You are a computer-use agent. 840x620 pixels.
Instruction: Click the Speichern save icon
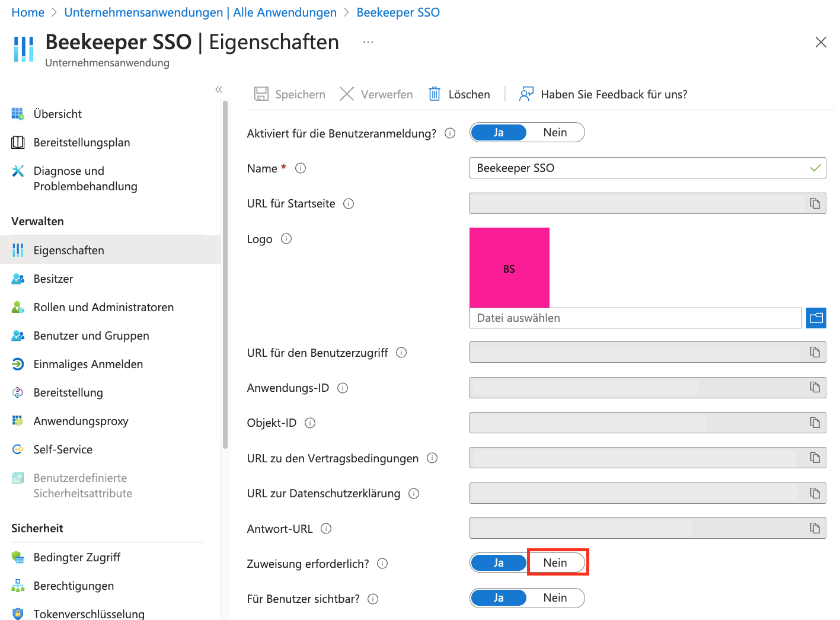point(261,94)
